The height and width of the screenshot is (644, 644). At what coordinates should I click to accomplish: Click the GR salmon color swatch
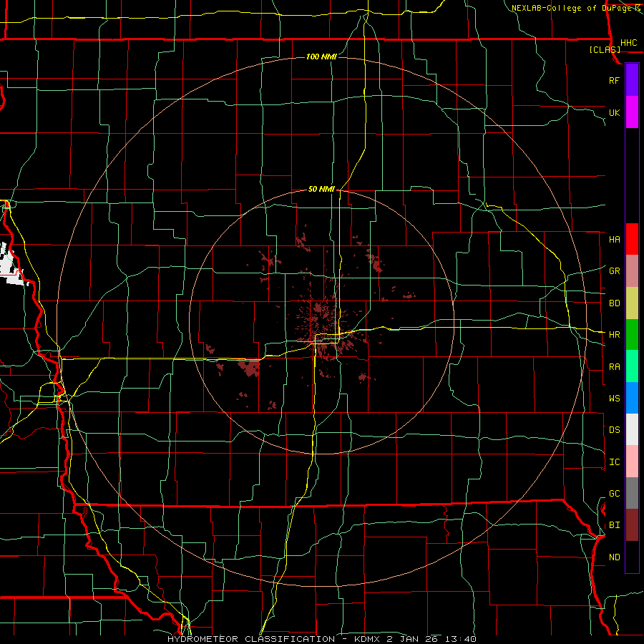click(632, 270)
